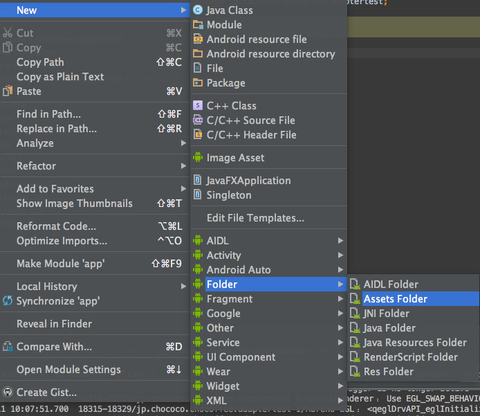Click the Assets Folder icon
This screenshot has height=416, width=480.
coord(355,299)
